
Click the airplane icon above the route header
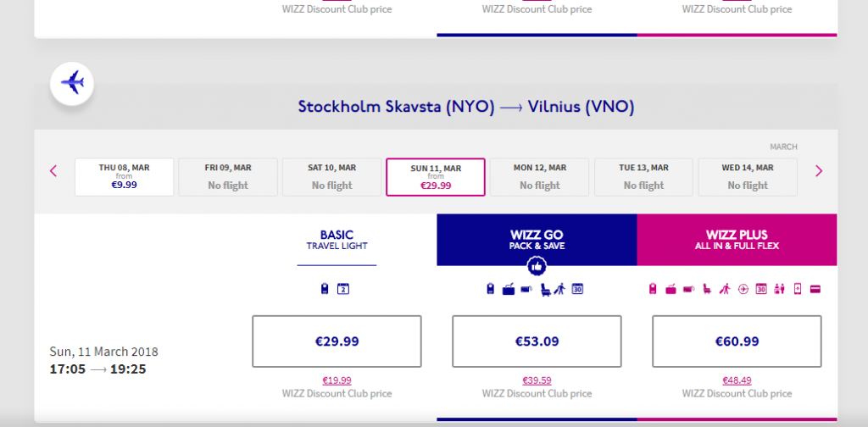coord(72,84)
